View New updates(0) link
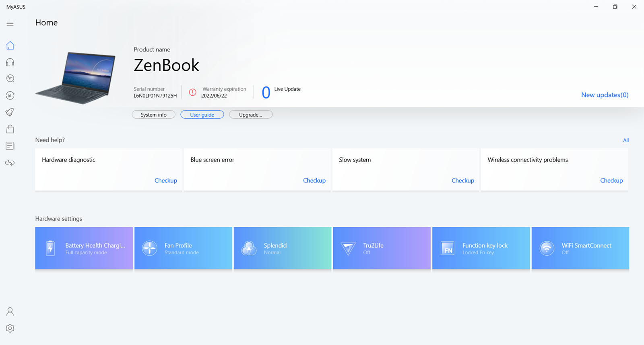 (x=605, y=95)
